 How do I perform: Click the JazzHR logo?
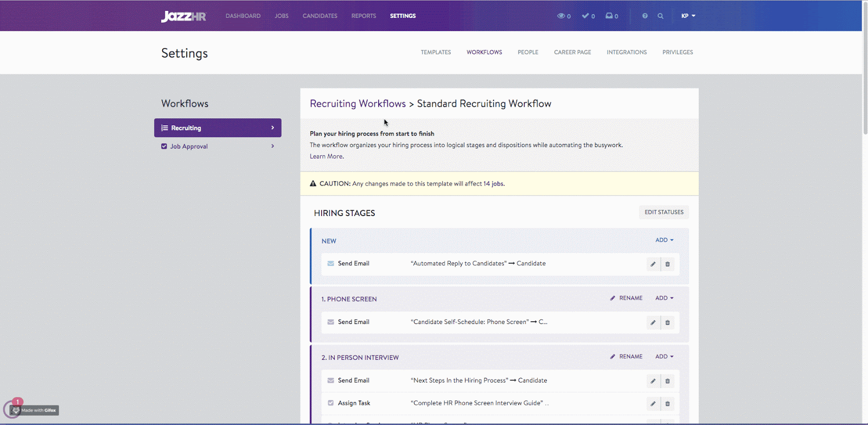(x=183, y=16)
